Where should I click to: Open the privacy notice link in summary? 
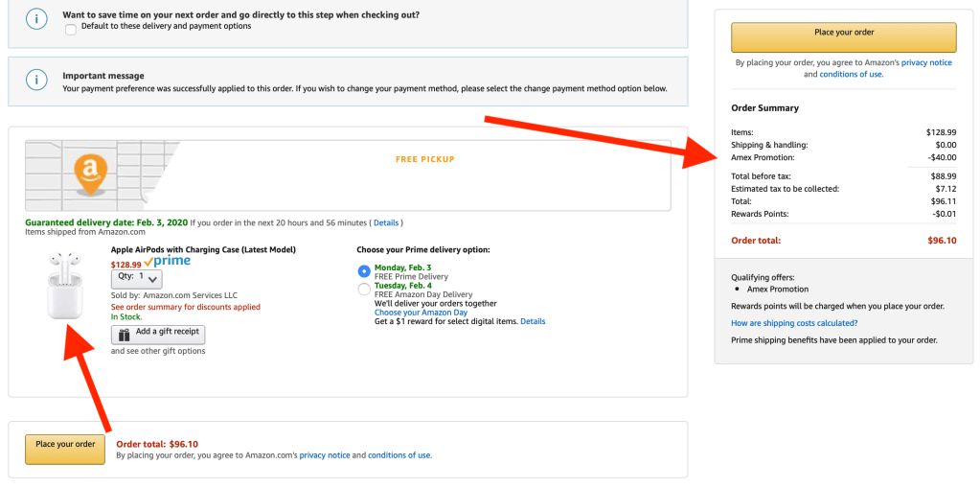(927, 62)
